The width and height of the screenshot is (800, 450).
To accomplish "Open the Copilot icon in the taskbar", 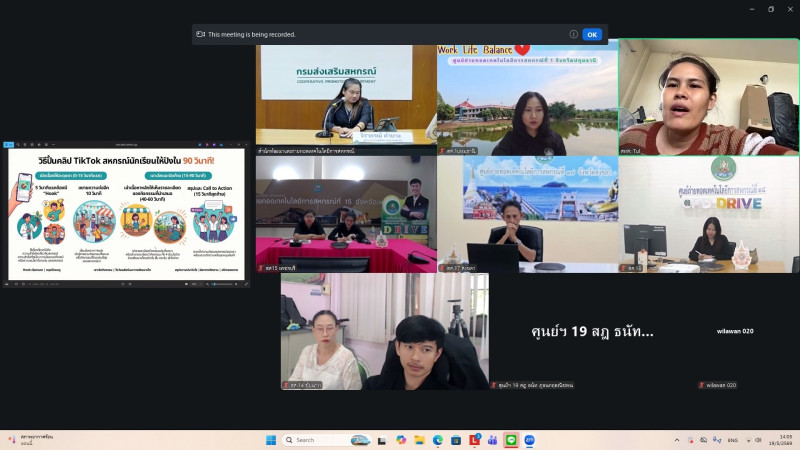I will pos(401,440).
